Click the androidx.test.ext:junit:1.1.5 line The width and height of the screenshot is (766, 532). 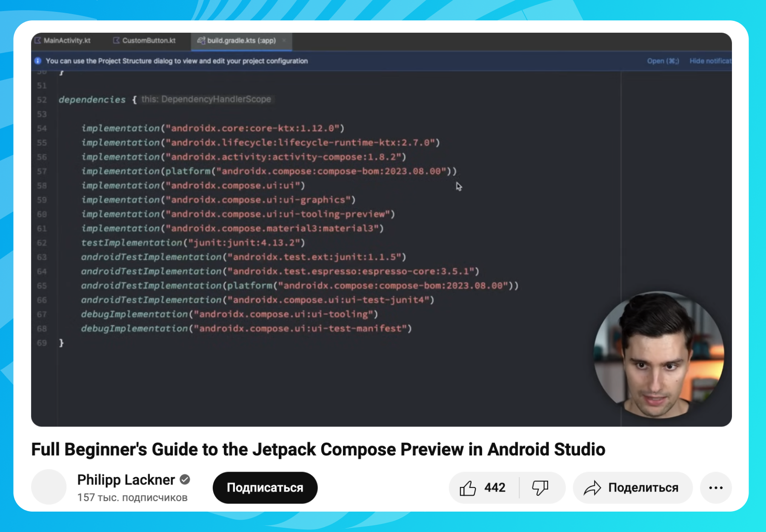(244, 257)
